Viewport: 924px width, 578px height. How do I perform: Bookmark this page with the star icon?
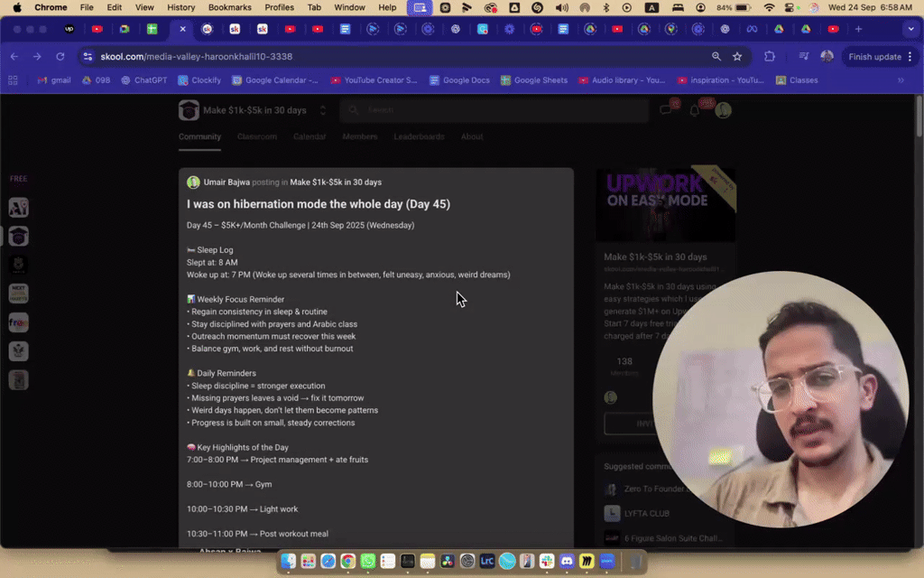click(x=737, y=57)
